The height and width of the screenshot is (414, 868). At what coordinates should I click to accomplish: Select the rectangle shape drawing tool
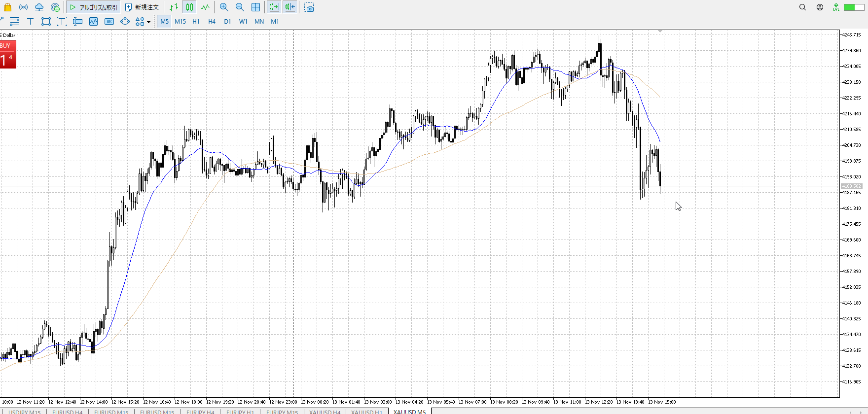click(46, 21)
